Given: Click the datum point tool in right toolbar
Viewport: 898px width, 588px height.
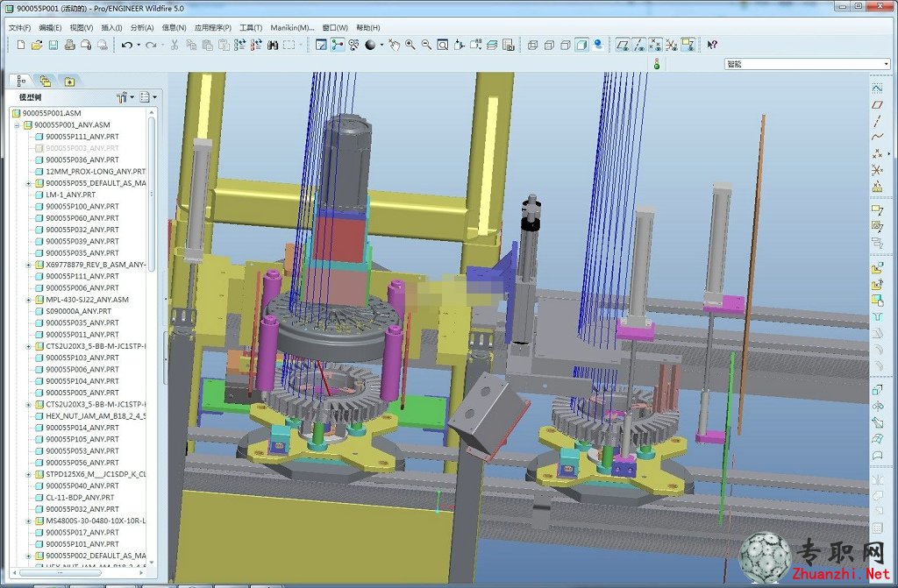Looking at the screenshot, I should pos(877,153).
